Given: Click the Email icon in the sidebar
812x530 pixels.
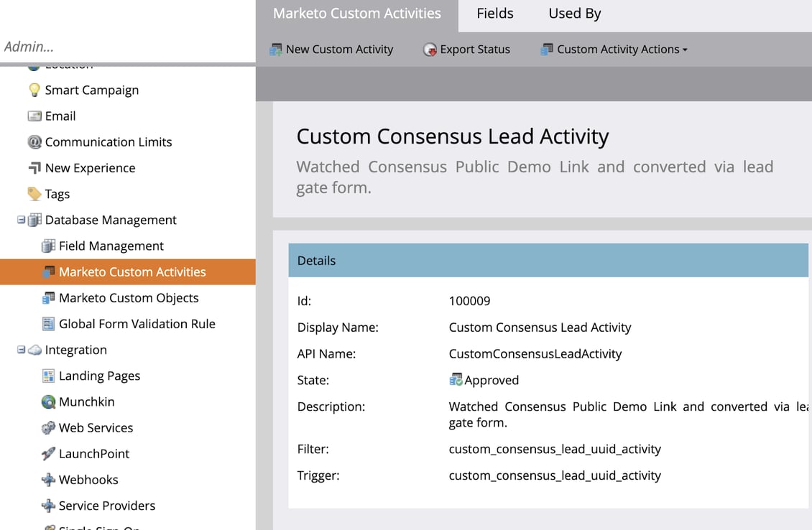Looking at the screenshot, I should (34, 116).
